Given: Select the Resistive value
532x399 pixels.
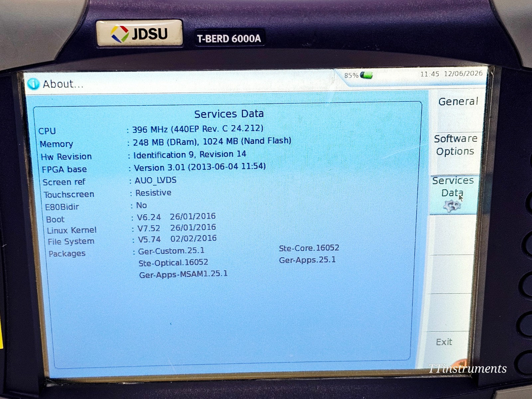Looking at the screenshot, I should [x=153, y=193].
